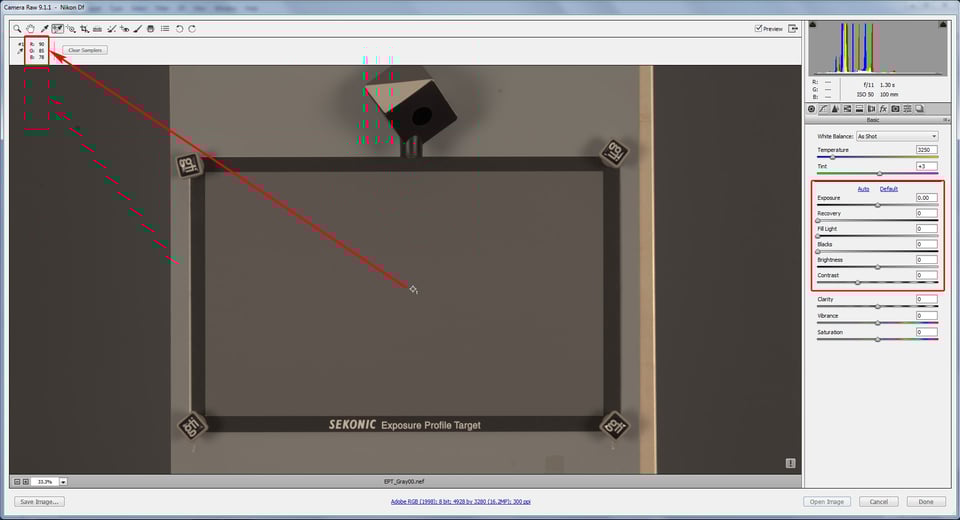Image resolution: width=960 pixels, height=520 pixels.
Task: Rotate image 90° clockwise
Action: click(192, 29)
